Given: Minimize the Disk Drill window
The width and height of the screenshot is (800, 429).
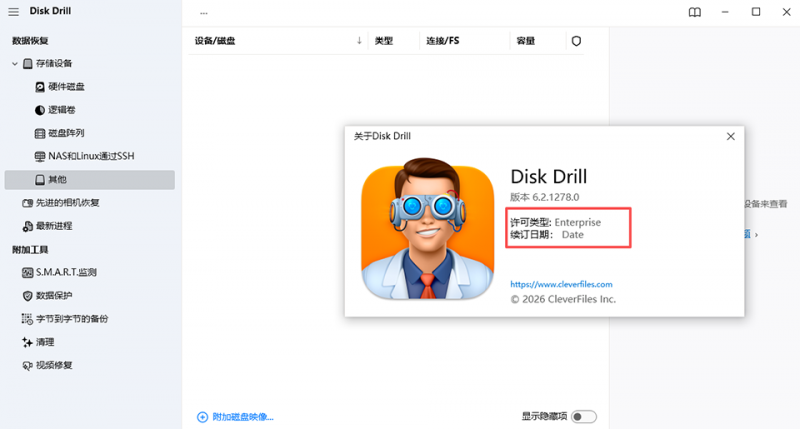Looking at the screenshot, I should click(725, 12).
